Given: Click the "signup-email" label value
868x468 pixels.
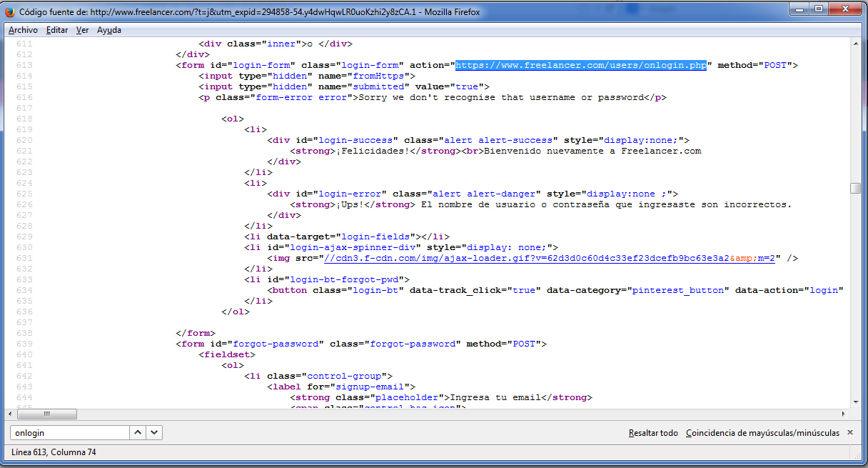Looking at the screenshot, I should point(369,387).
